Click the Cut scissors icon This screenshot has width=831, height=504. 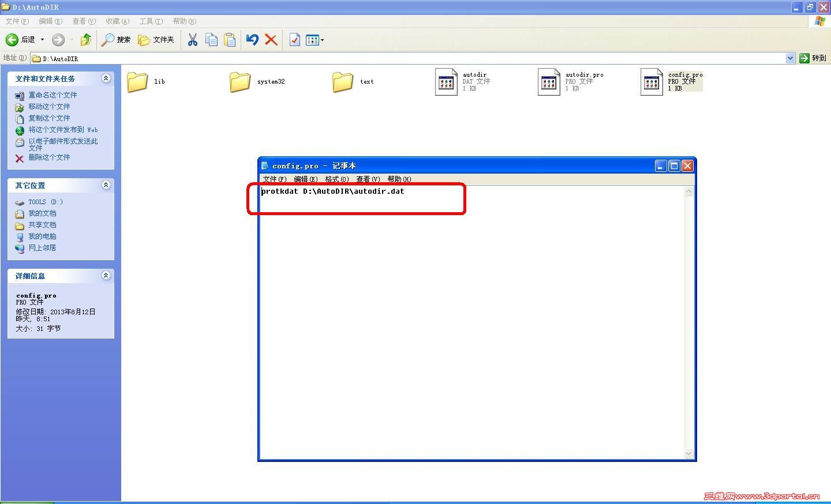(x=193, y=40)
